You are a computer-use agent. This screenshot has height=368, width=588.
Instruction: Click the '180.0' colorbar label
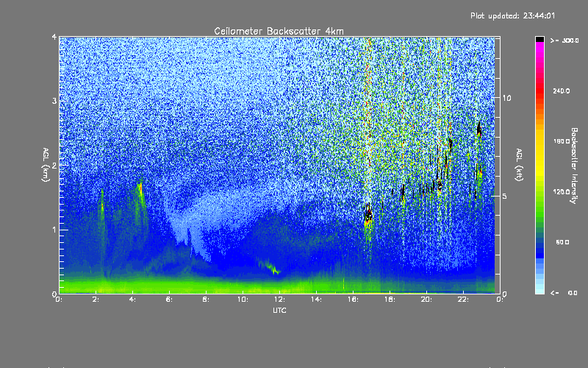562,141
